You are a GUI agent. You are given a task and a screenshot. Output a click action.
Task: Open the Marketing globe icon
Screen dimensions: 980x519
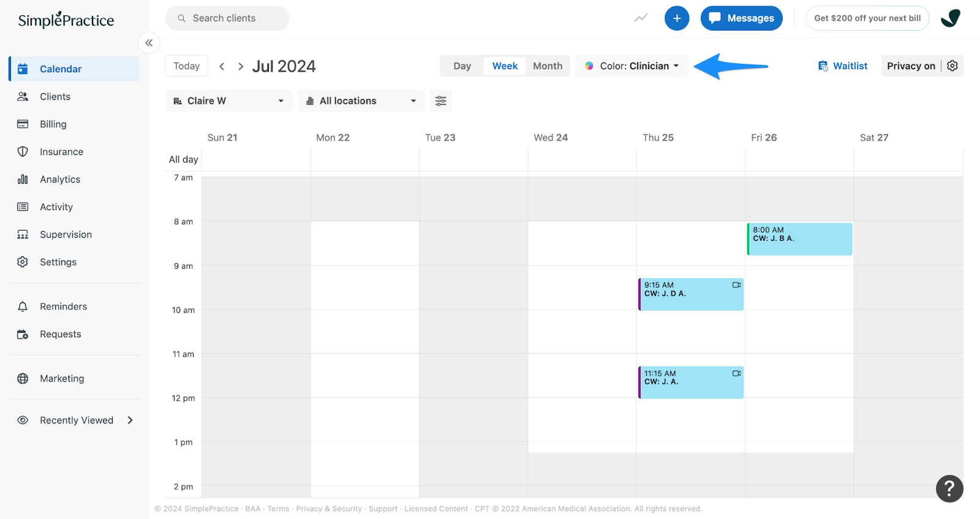23,378
